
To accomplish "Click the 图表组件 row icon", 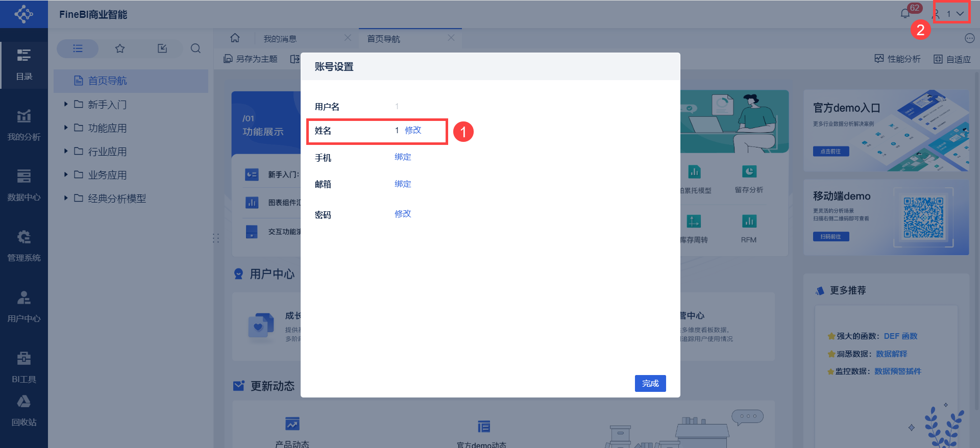I will [x=252, y=203].
